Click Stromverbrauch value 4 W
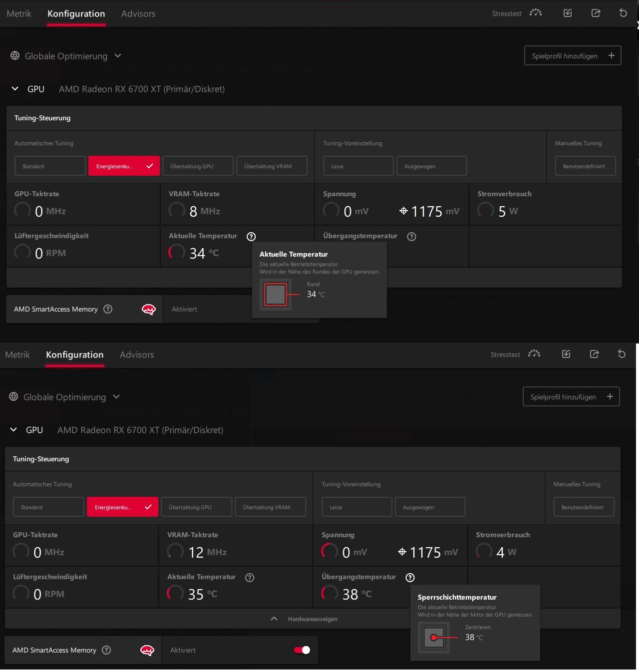Viewport: 639px width, 672px height. 506,552
